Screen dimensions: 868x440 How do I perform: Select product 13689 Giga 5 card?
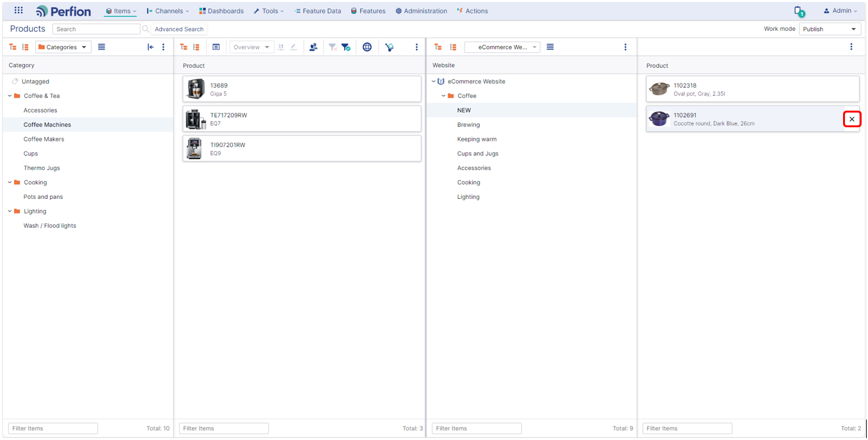(x=302, y=89)
